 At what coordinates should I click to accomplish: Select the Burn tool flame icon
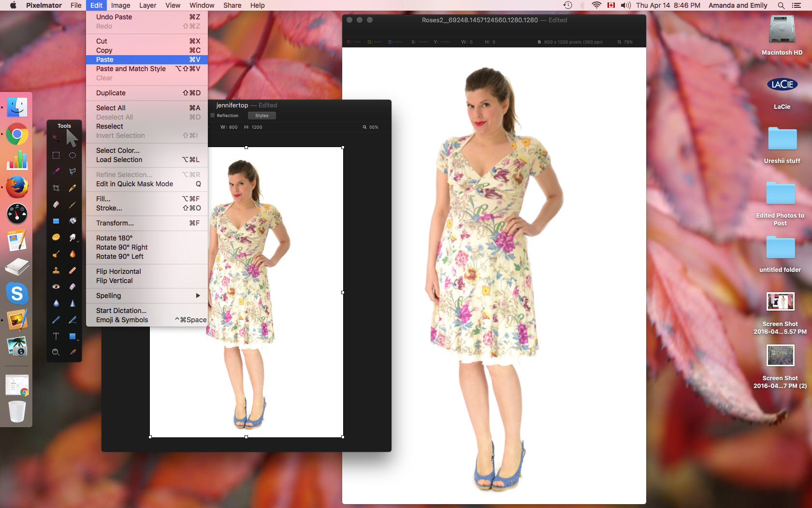(x=72, y=254)
